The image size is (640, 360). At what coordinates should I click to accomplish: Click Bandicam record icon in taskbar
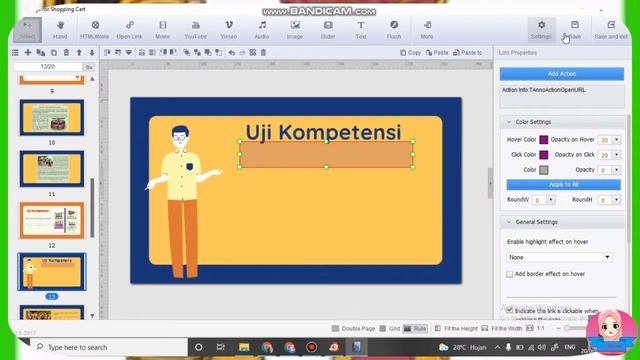point(312,347)
